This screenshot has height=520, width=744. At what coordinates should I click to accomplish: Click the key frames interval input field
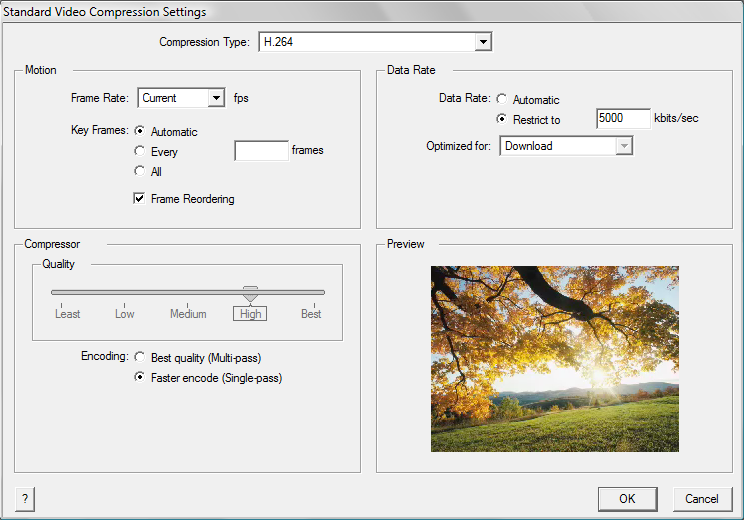[261, 151]
